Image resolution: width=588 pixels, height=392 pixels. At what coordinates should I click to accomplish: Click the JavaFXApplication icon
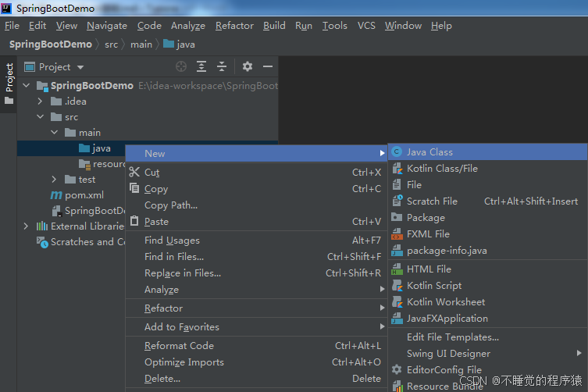tap(397, 319)
